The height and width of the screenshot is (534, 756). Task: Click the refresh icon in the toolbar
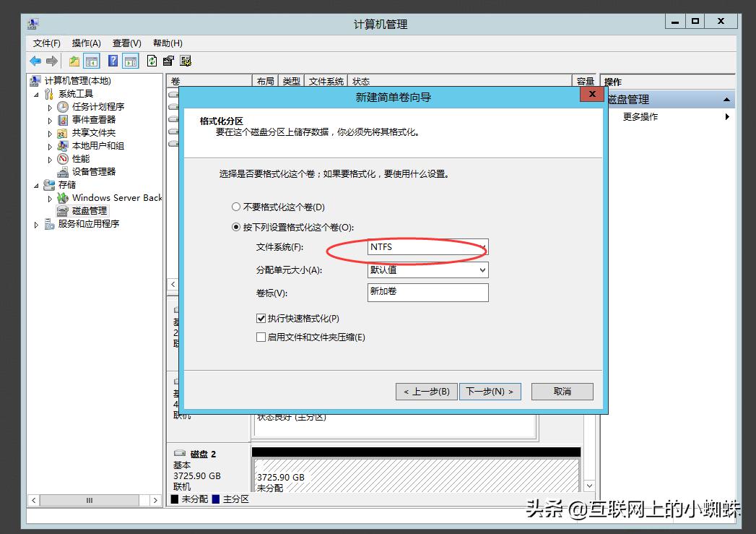pyautogui.click(x=152, y=61)
